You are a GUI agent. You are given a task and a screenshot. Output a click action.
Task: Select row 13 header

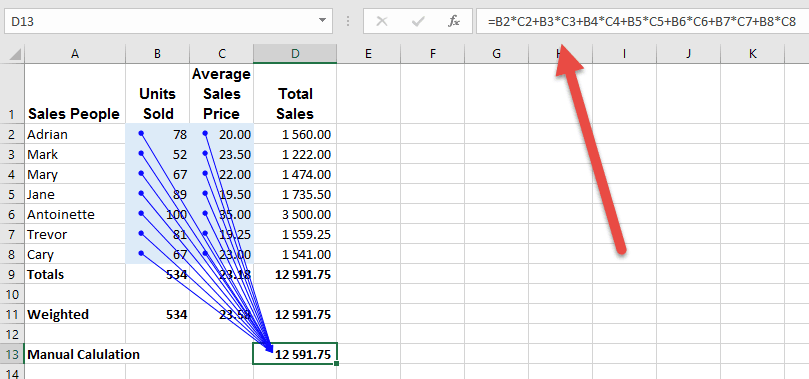tap(12, 354)
